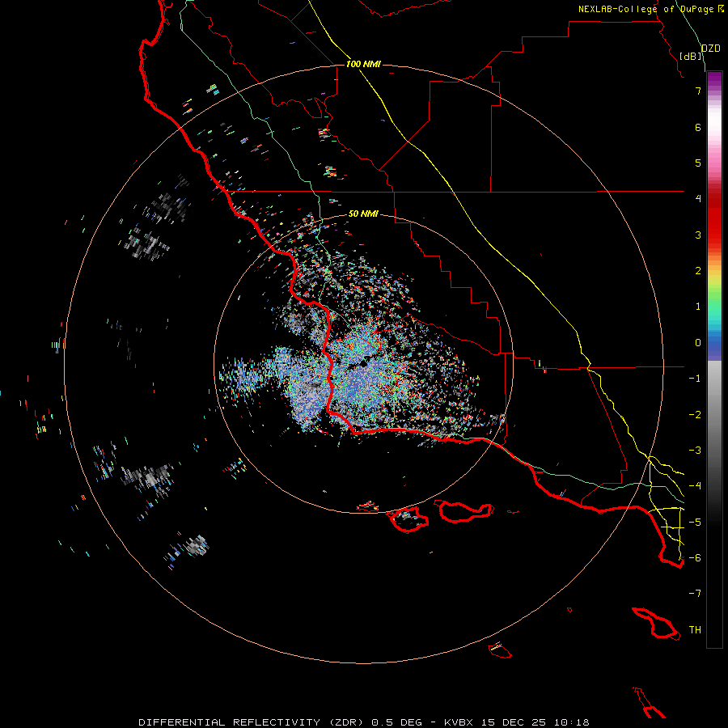Click the 50 NMI range ring label
The image size is (728, 728).
coord(363,214)
